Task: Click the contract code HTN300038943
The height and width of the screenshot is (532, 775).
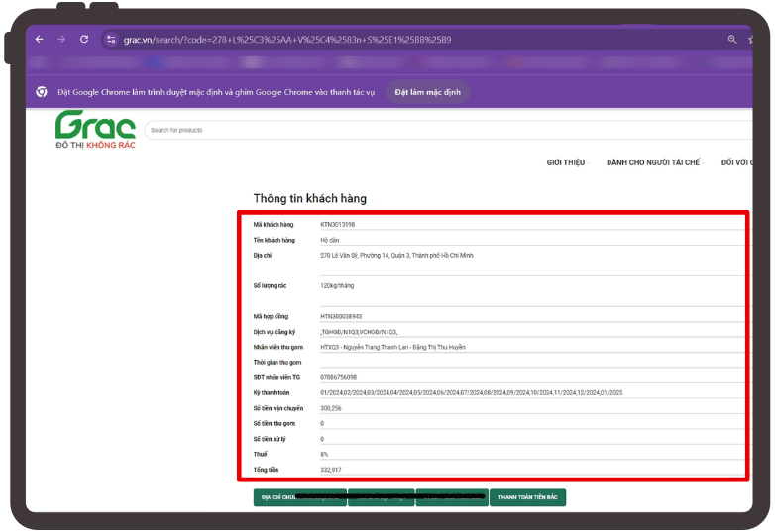Action: click(341, 316)
